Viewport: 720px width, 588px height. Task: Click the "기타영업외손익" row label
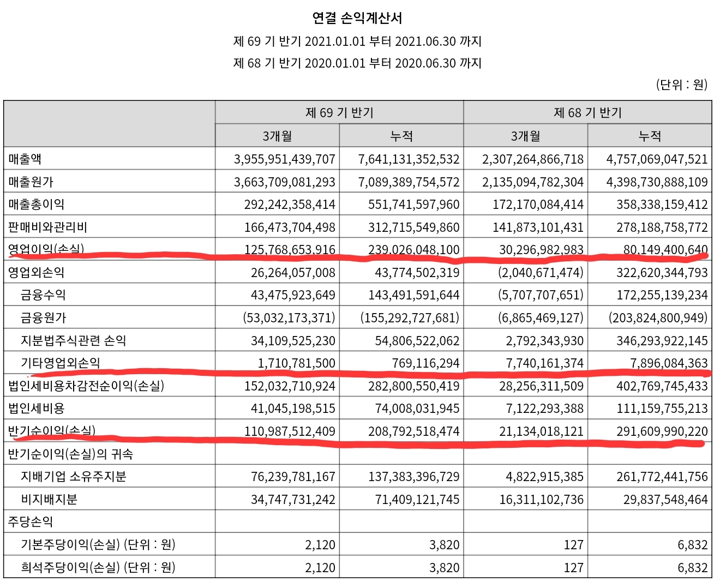[x=61, y=363]
